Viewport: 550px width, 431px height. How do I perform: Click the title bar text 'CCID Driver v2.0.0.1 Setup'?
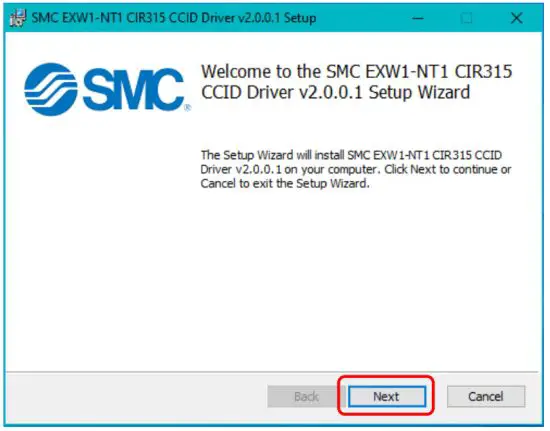pyautogui.click(x=242, y=18)
